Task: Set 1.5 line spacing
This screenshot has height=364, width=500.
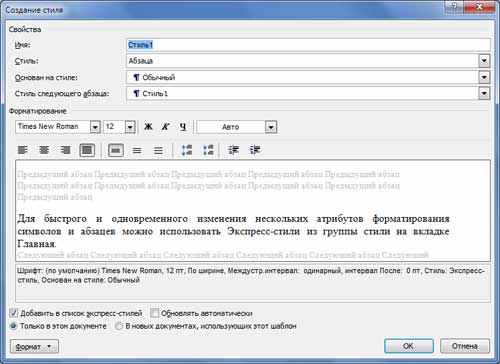Action: tap(137, 150)
